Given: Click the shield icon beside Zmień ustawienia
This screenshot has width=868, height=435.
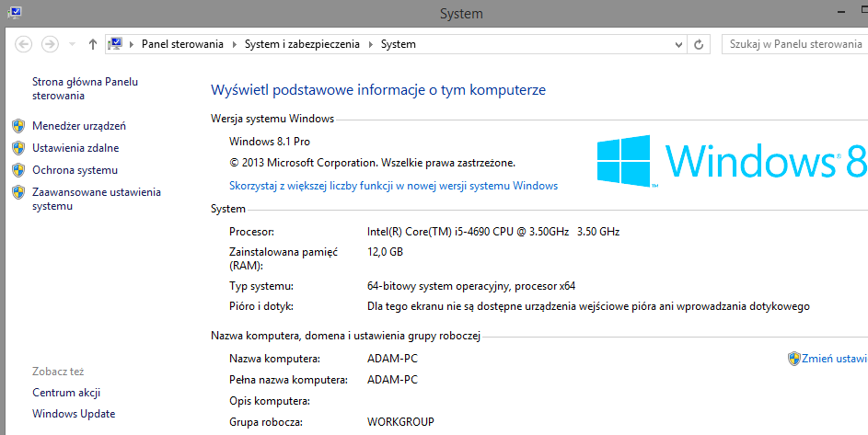Looking at the screenshot, I should pyautogui.click(x=793, y=359).
